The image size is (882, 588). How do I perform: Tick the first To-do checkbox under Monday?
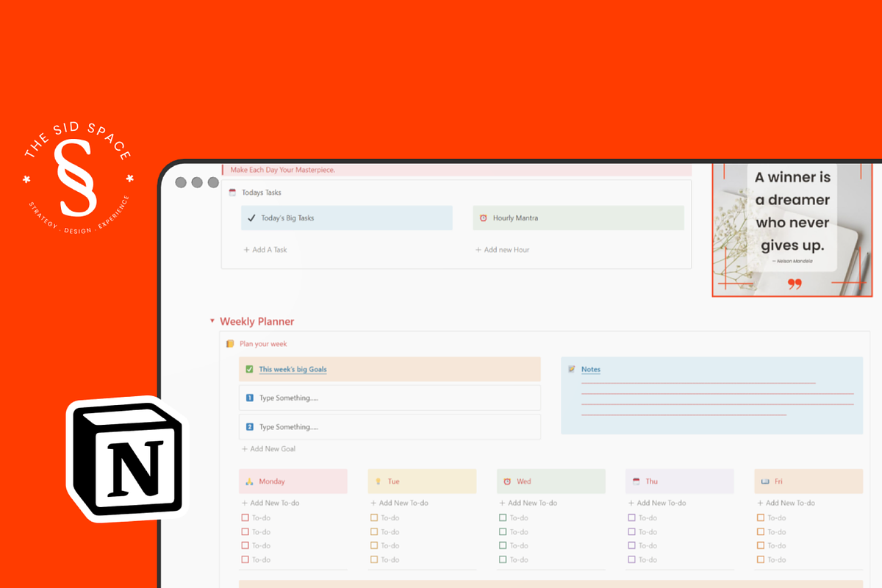tap(245, 518)
